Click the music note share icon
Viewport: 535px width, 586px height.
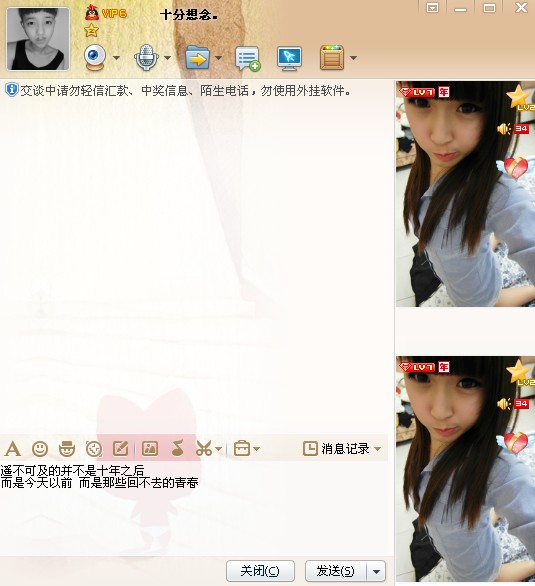pyautogui.click(x=177, y=448)
